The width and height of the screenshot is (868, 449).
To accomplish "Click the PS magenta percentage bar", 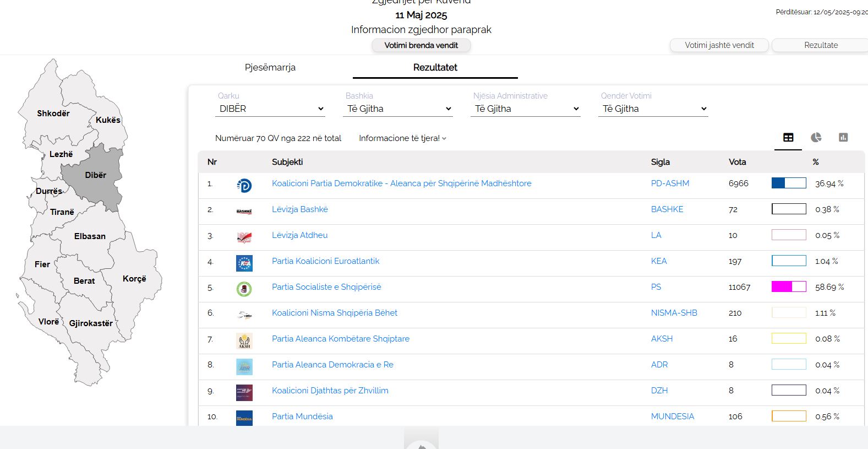I will pyautogui.click(x=788, y=286).
